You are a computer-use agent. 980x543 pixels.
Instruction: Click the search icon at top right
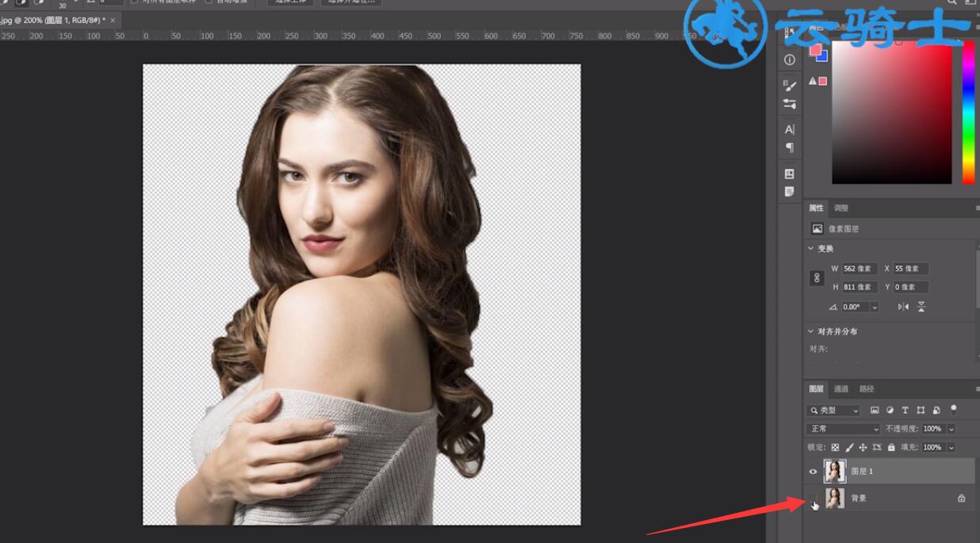(952, 2)
